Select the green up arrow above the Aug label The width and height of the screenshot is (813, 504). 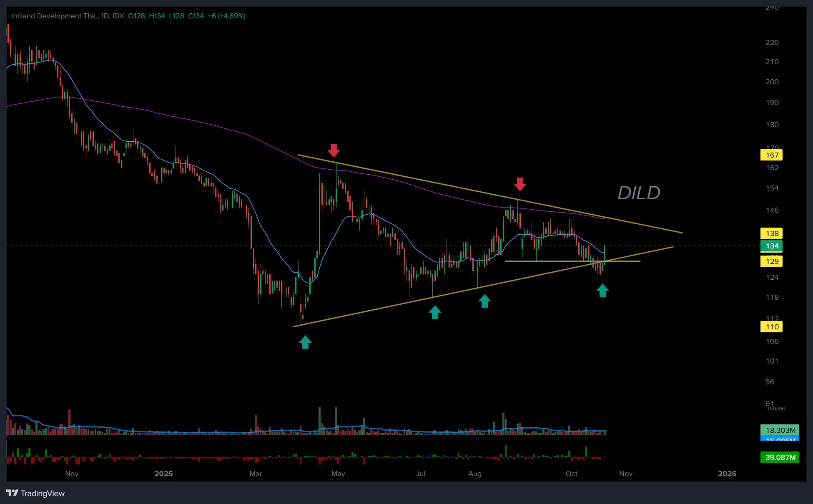[484, 301]
